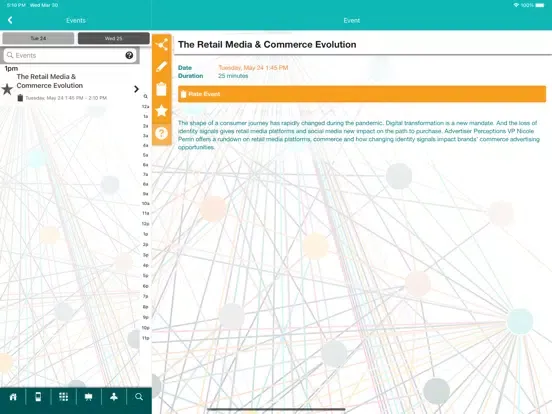Jump to 12a in the time index
Screen dimensions: 552x414
click(x=145, y=106)
